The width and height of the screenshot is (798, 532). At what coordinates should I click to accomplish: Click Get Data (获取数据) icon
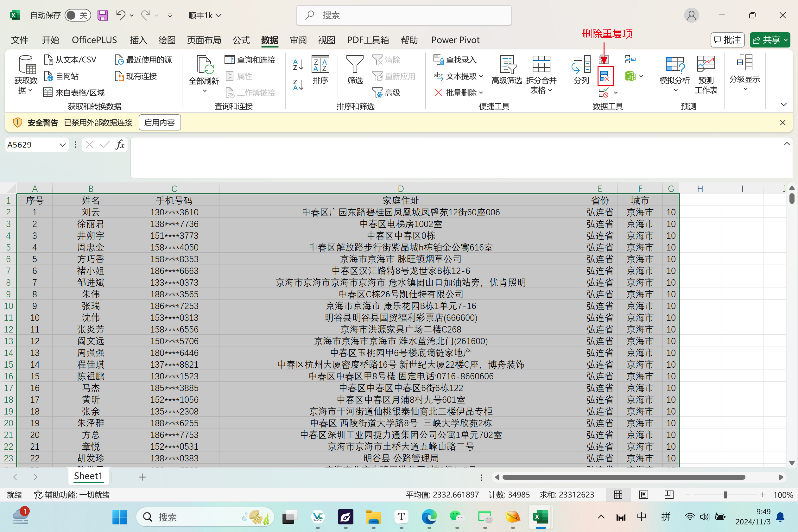click(26, 74)
